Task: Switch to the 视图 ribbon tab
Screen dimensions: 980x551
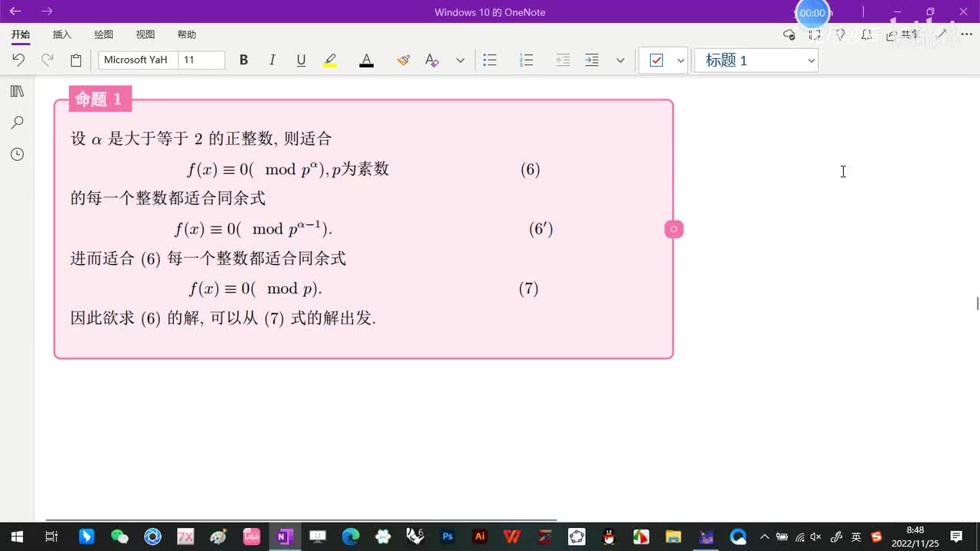Action: pos(145,34)
